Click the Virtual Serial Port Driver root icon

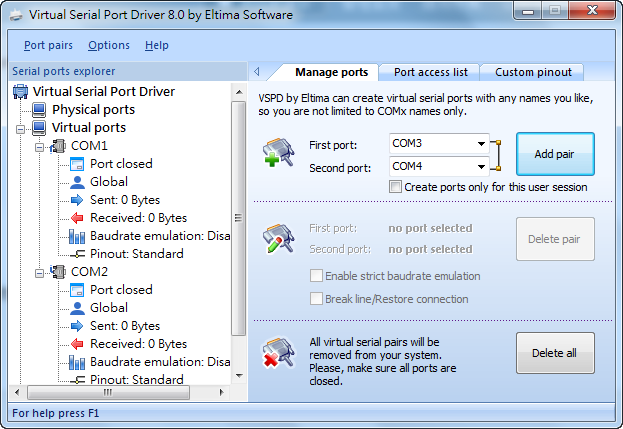click(x=20, y=91)
